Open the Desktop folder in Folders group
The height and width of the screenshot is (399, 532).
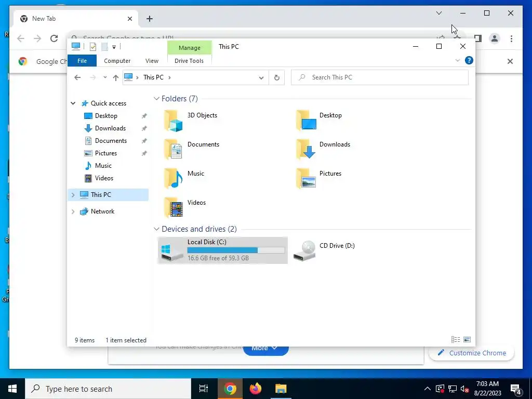305,121
